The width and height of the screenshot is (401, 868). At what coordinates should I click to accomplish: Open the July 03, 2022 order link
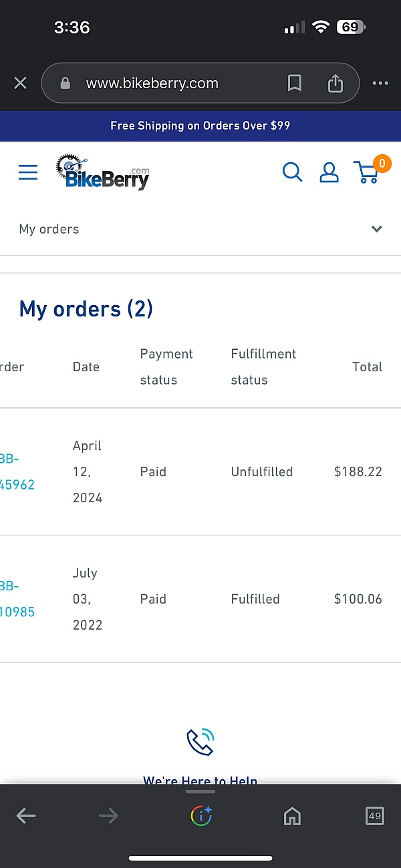pos(17,599)
